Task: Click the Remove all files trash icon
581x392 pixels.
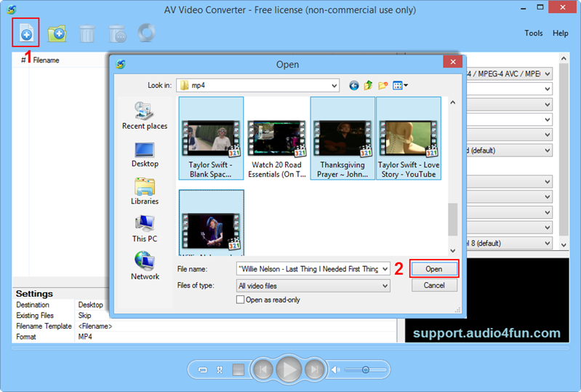Action: click(118, 33)
